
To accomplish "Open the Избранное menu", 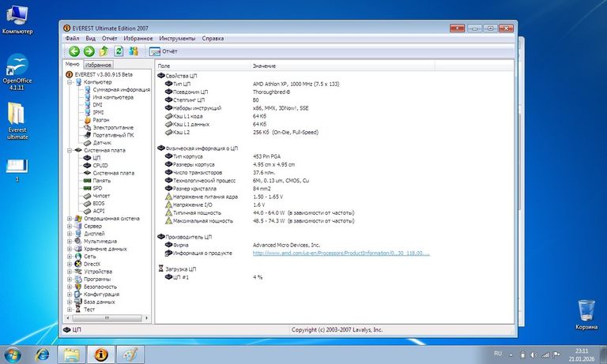I will pyautogui.click(x=138, y=39).
